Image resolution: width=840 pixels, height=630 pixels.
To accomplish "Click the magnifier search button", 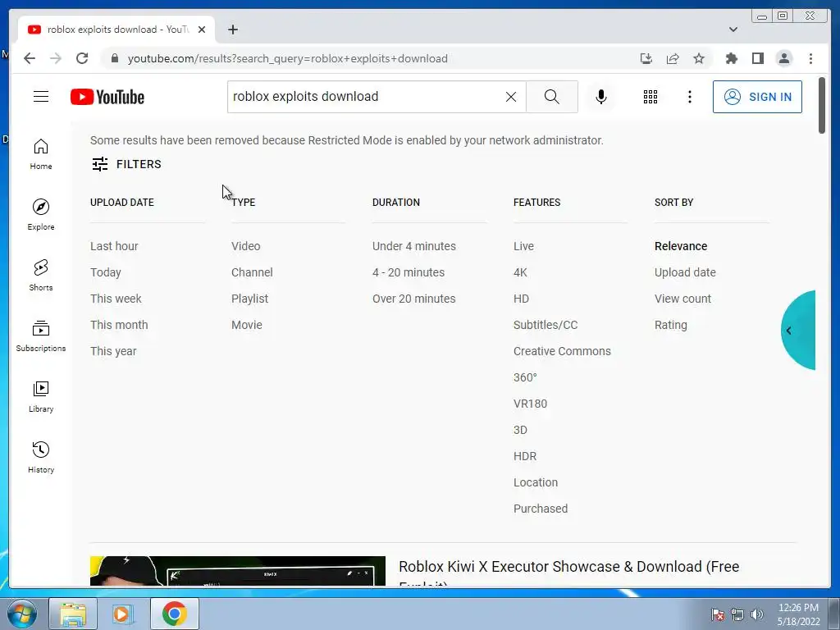I will point(552,97).
